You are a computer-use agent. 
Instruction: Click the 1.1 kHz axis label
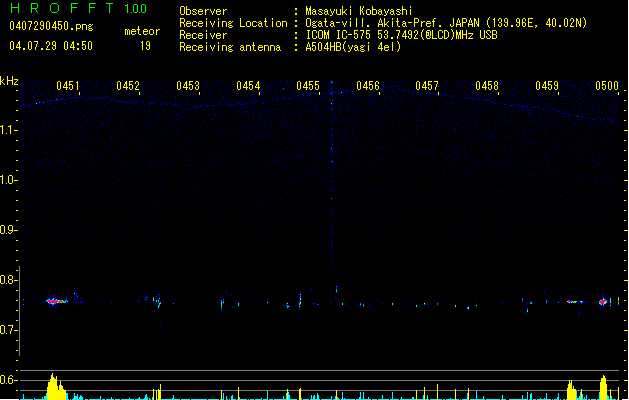pos(8,130)
